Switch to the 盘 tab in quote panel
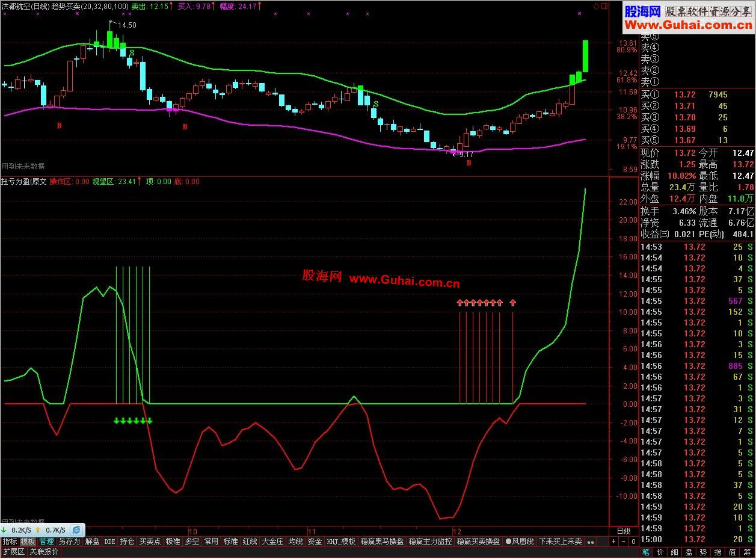This screenshot has height=559, width=756. (x=689, y=552)
